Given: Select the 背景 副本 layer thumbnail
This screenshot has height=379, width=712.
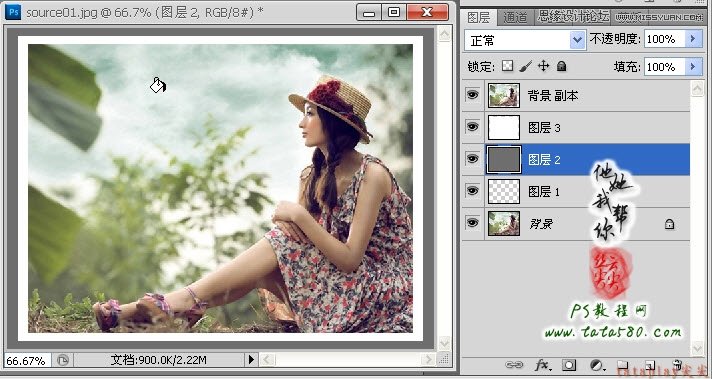Looking at the screenshot, I should pos(504,95).
